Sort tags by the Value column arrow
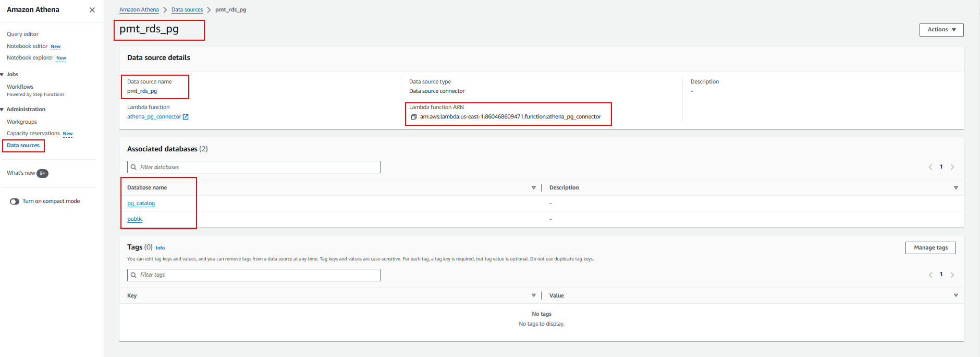Screen dimensions: 980x357 click(956, 295)
